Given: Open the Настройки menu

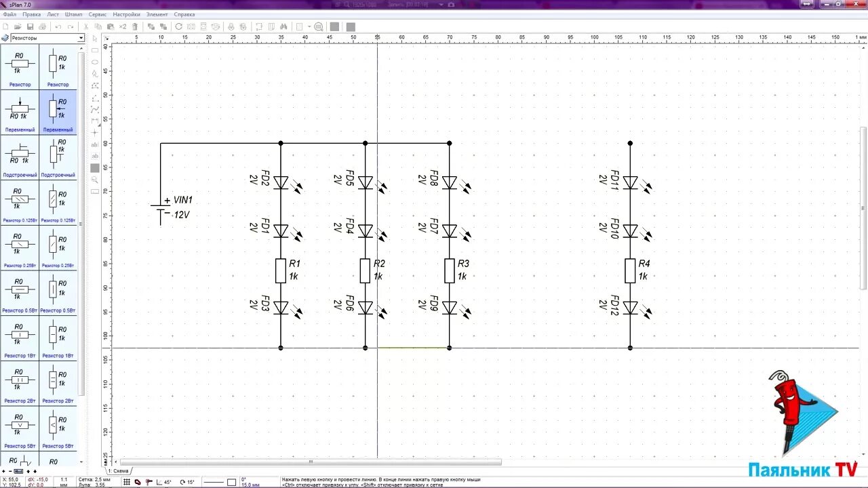Looking at the screenshot, I should coord(126,14).
